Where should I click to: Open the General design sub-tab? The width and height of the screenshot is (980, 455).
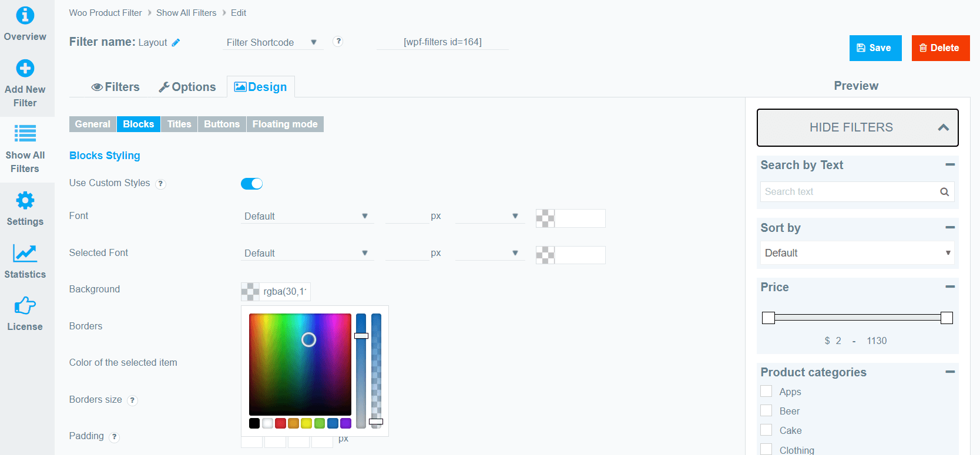coord(92,124)
